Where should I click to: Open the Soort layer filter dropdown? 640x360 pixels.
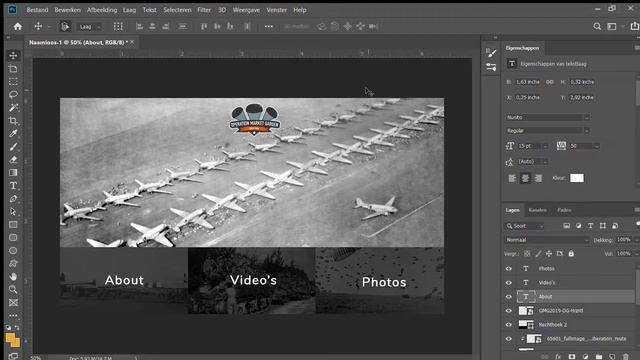pyautogui.click(x=524, y=226)
